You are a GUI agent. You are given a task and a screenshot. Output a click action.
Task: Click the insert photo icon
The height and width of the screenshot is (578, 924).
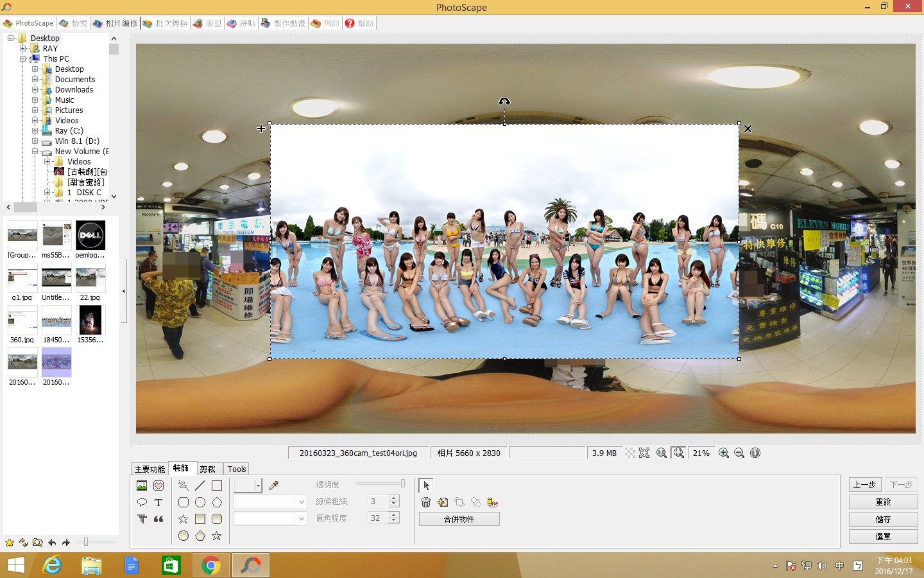click(x=142, y=486)
